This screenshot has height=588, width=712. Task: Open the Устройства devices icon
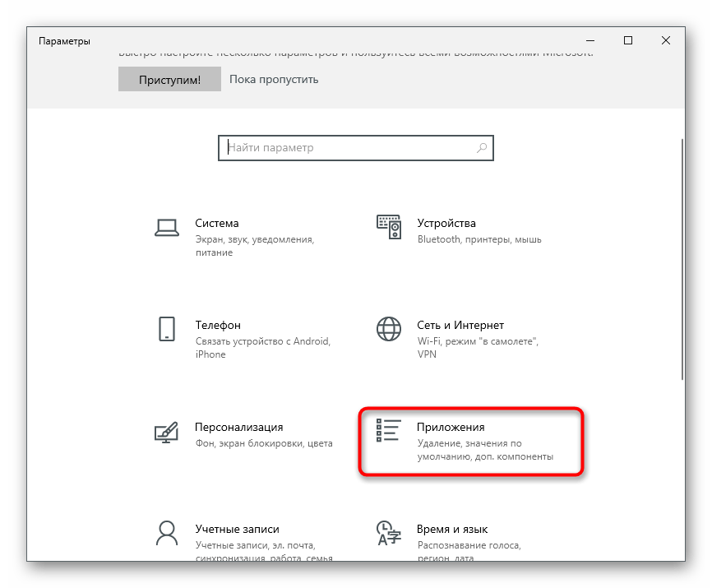pos(388,228)
